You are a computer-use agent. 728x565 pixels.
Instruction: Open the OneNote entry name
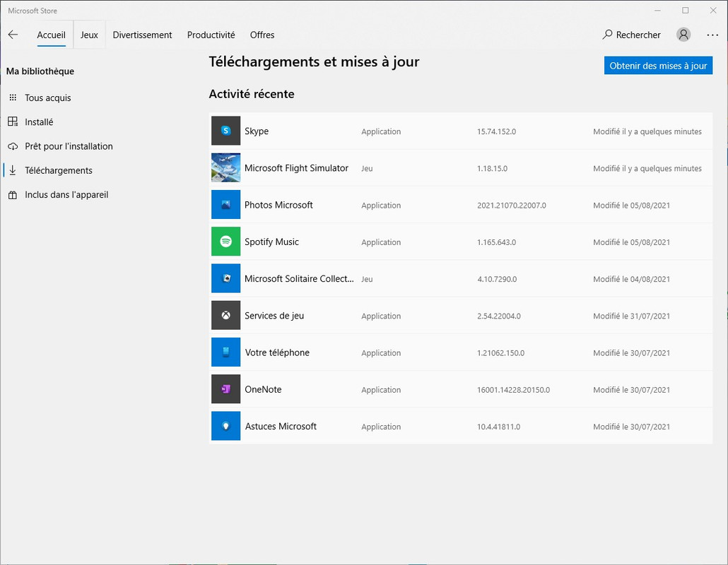pyautogui.click(x=263, y=389)
